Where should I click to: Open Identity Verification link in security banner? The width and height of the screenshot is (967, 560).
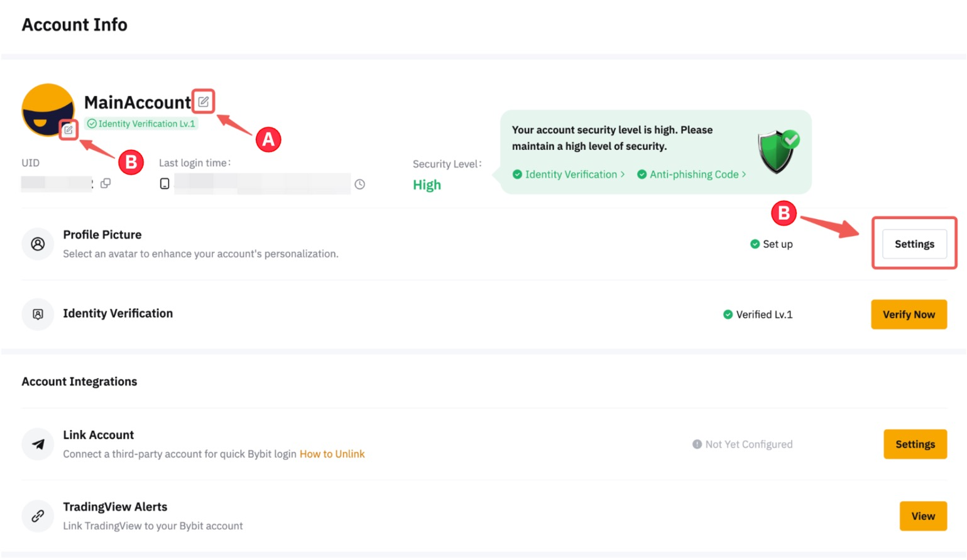click(569, 175)
